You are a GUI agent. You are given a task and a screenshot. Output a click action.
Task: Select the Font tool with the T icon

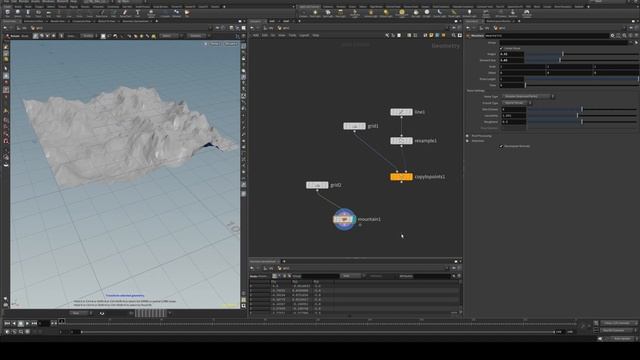(138, 13)
